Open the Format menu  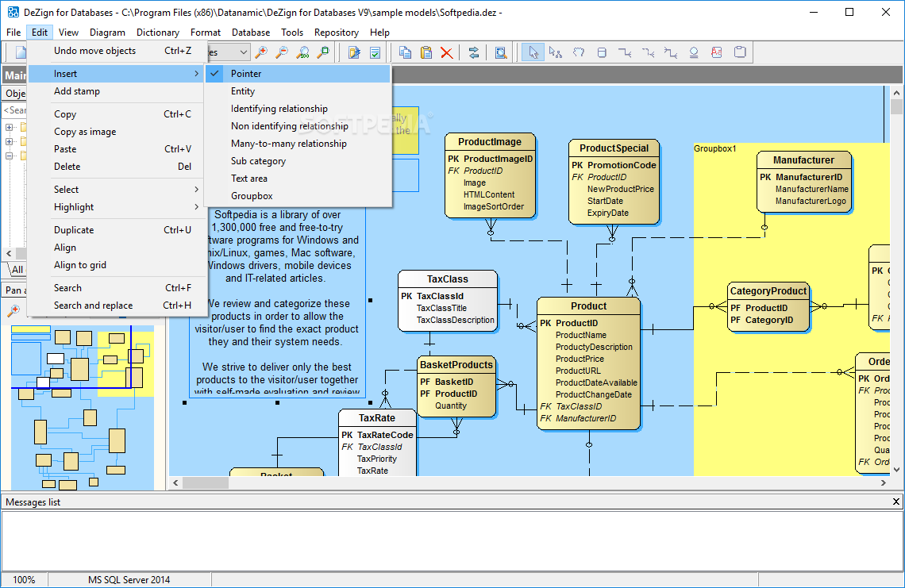206,33
